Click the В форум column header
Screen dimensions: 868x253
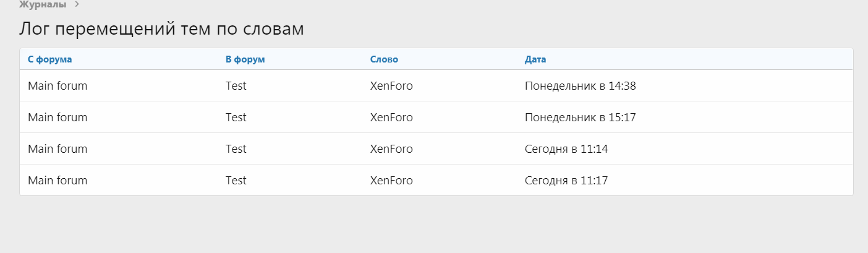coord(245,59)
